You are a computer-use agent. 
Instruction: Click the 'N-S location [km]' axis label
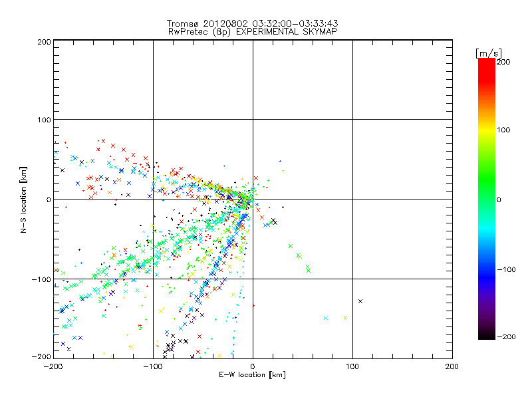click(23, 200)
